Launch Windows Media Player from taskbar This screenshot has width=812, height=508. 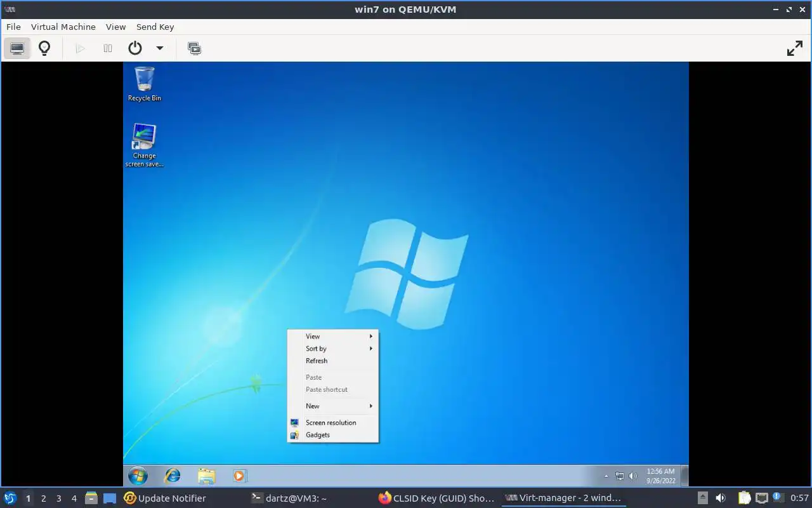coord(239,476)
